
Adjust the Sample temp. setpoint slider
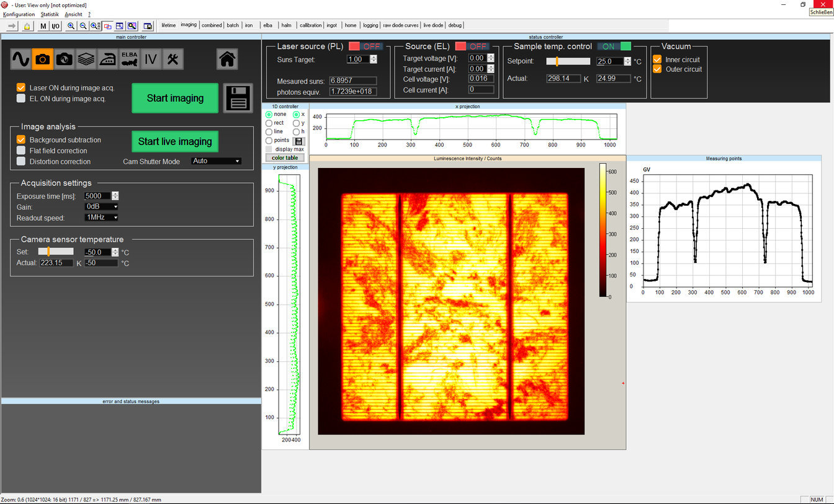tap(557, 61)
